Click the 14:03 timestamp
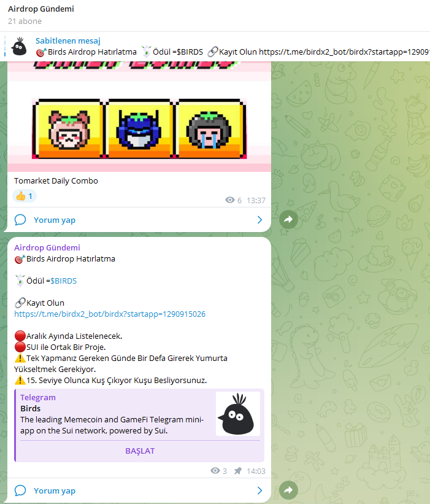Viewport: 430px width, 504px height. 256,471
